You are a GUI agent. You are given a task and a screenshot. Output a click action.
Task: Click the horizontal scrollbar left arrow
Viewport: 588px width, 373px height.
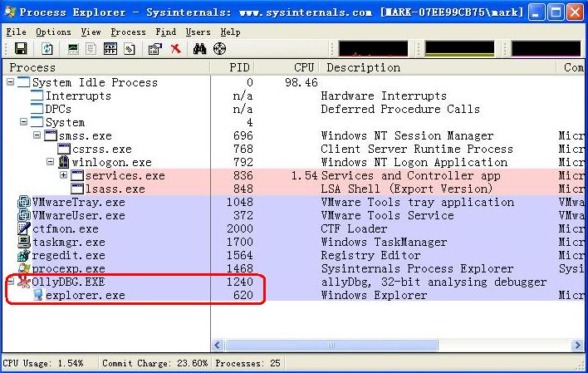(x=218, y=345)
